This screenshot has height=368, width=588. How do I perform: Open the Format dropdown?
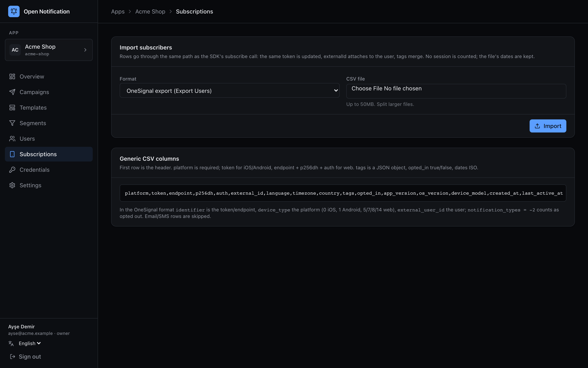[230, 91]
